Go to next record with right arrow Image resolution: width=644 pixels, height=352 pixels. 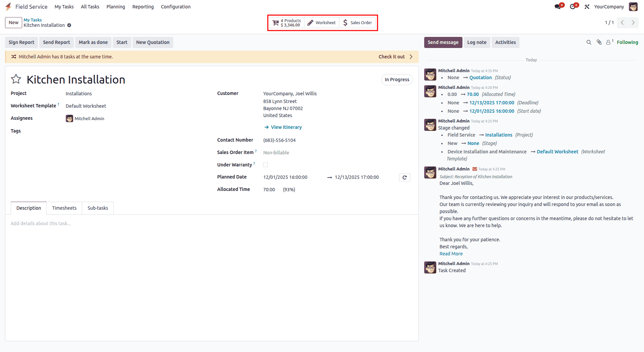coord(633,22)
